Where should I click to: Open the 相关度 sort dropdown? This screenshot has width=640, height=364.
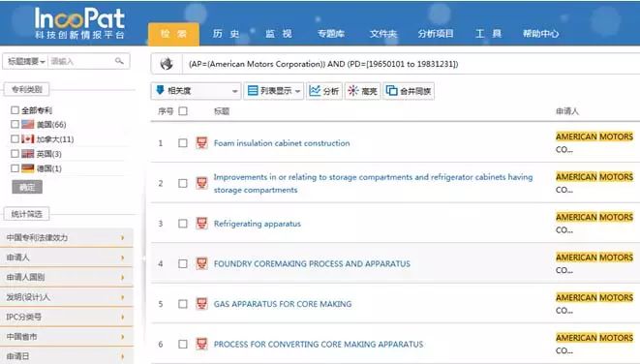[x=196, y=91]
